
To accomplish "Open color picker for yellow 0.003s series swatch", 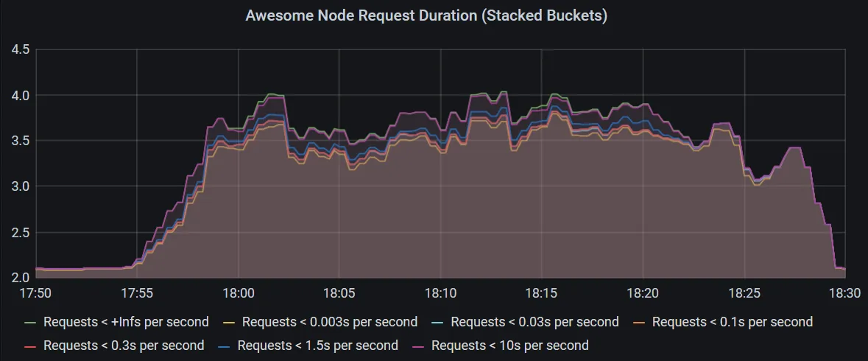I will point(230,322).
